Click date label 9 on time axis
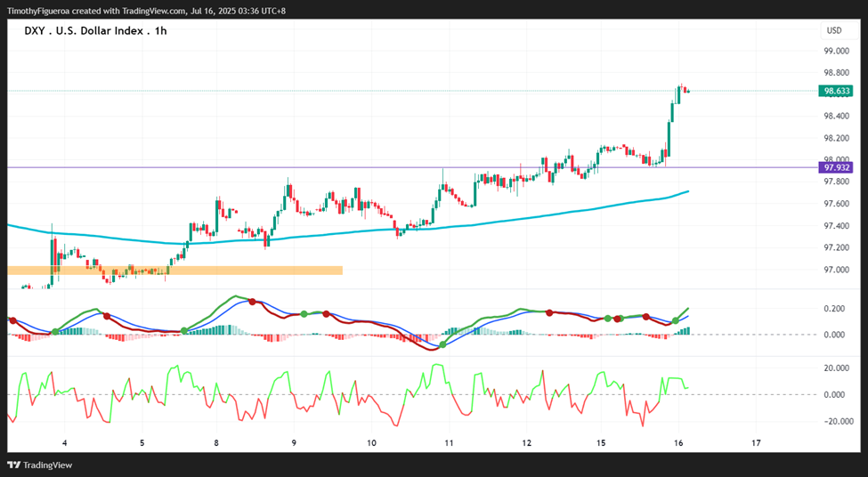Screen dimensions: 868x477 pos(294,443)
